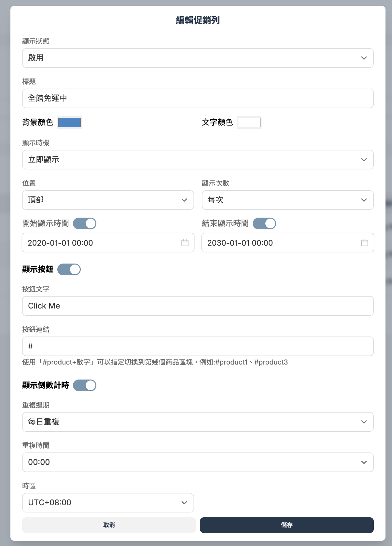Click the 按鈕連結 field containing #

click(198, 346)
